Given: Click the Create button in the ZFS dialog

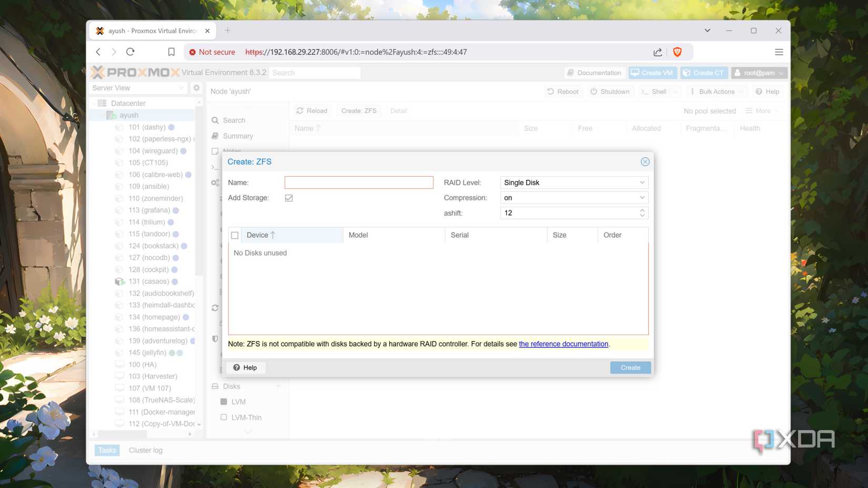Looking at the screenshot, I should click(x=630, y=368).
